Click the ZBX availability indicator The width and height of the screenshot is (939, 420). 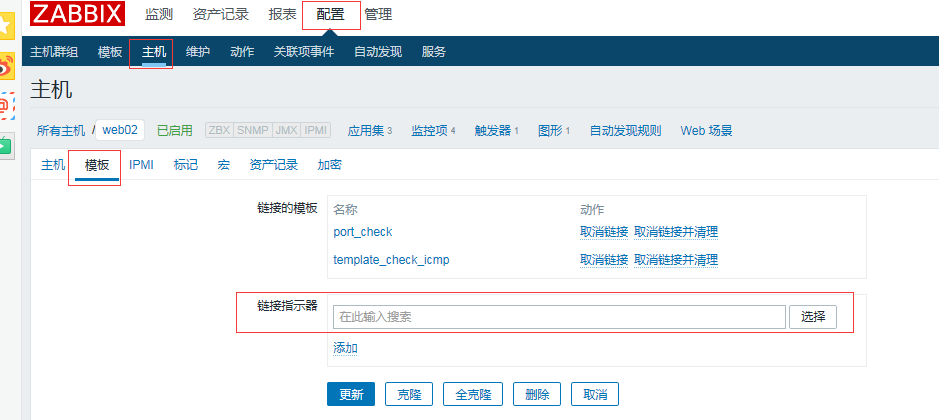pyautogui.click(x=219, y=131)
